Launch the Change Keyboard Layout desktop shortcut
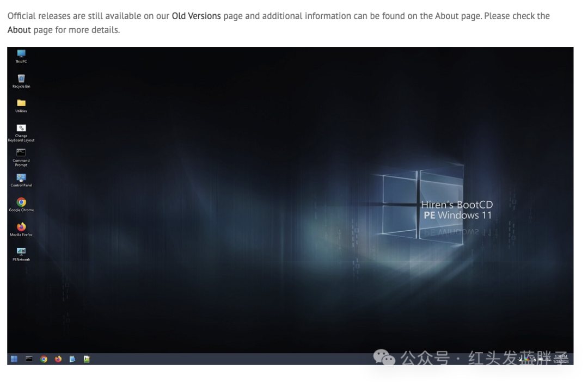This screenshot has height=382, width=588. [21, 133]
